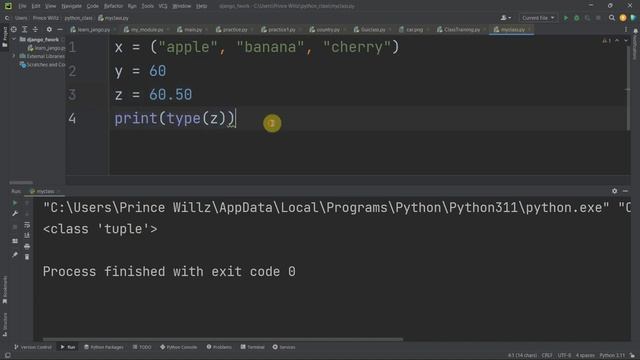This screenshot has width=640, height=360.
Task: Open Problems tool window
Action: click(219, 347)
